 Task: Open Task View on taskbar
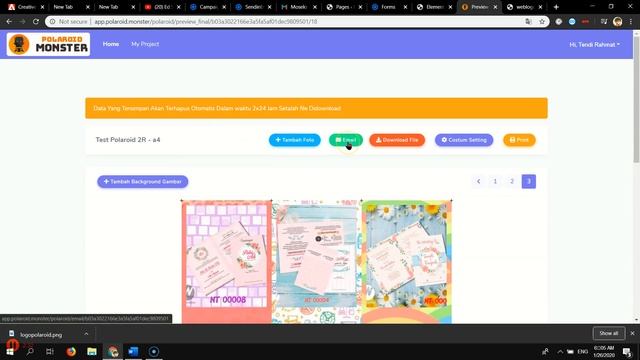(x=50, y=351)
